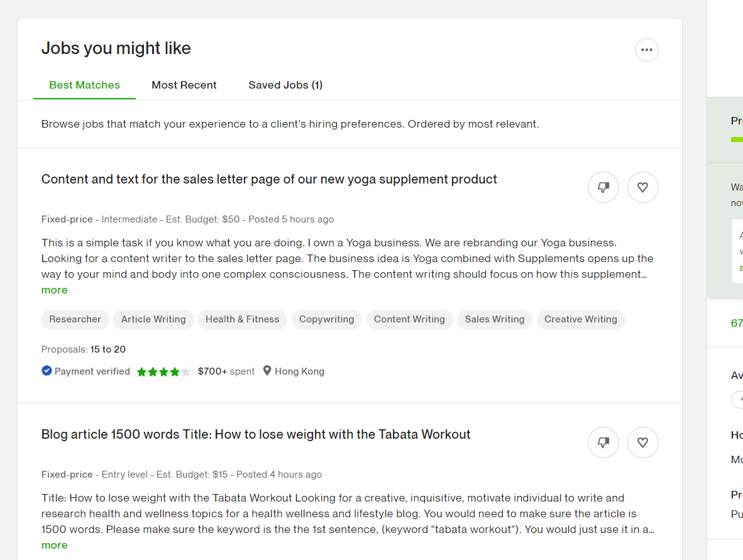
Task: Click the Sales Writing skill tag
Action: 494,319
